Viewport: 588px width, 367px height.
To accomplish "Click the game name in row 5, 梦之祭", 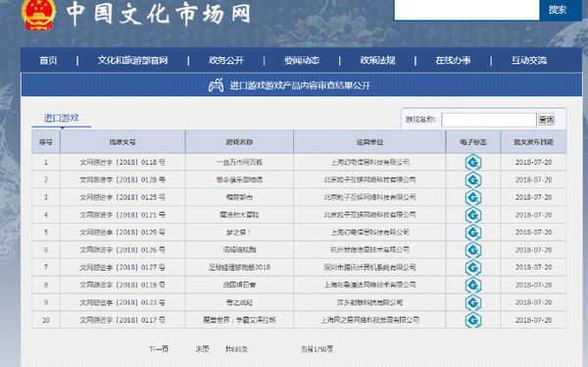I will (239, 233).
